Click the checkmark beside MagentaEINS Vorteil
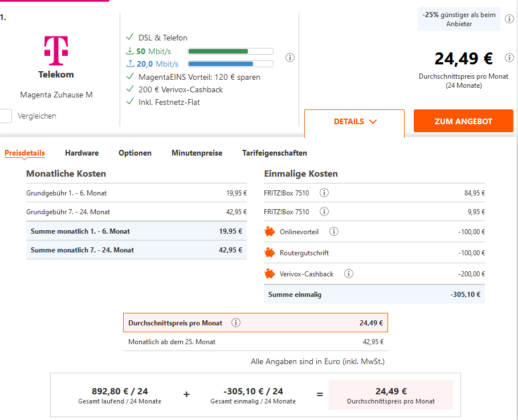 tap(130, 76)
